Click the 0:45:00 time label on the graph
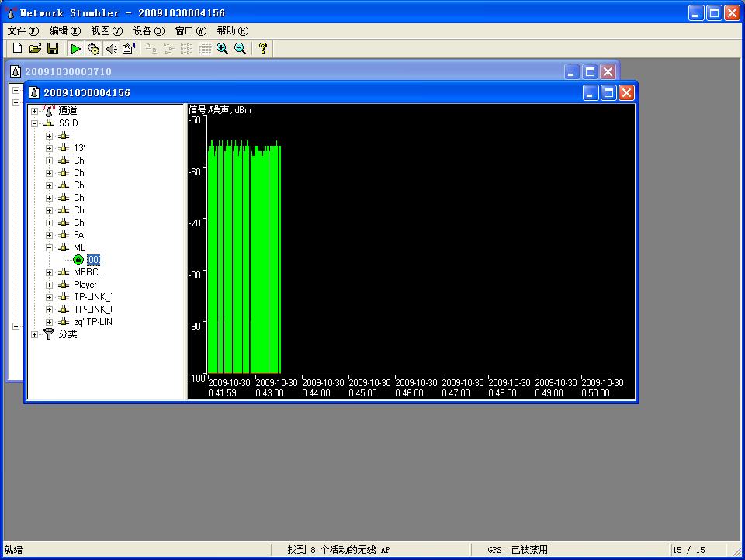This screenshot has height=560, width=745. [x=362, y=393]
